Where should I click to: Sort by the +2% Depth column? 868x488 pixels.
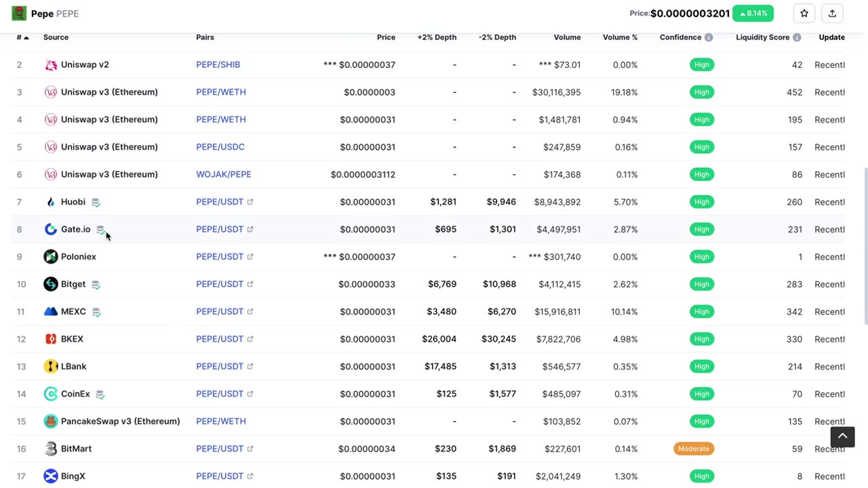(x=437, y=37)
